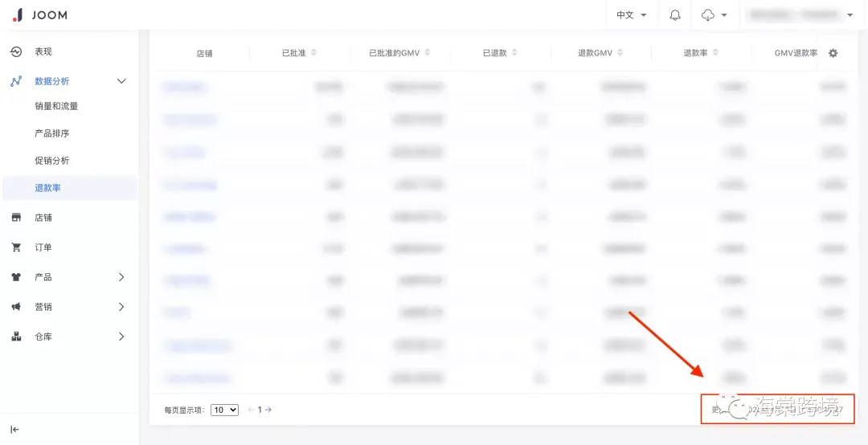
Task: Open 销量和流量 submenu item
Action: [x=56, y=106]
